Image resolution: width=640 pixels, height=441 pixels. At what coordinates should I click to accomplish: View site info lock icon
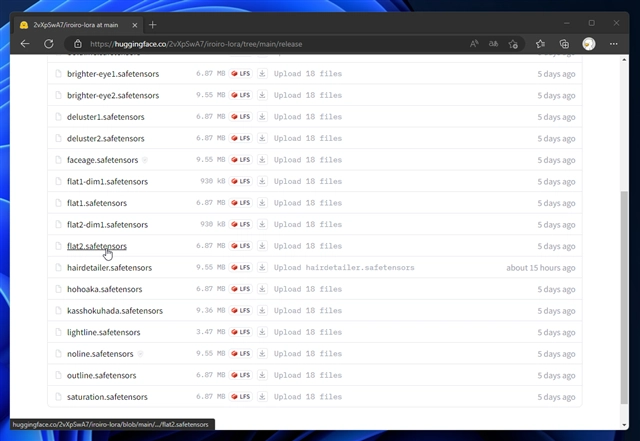pos(78,44)
